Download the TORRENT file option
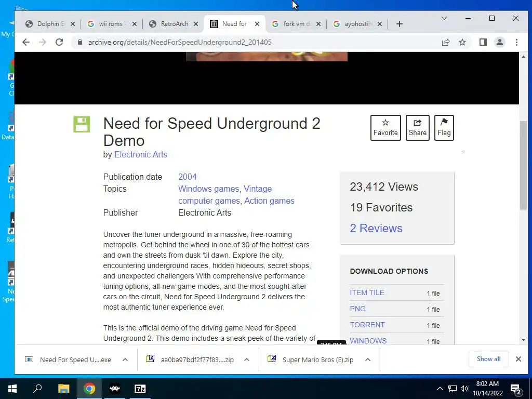 pyautogui.click(x=367, y=325)
